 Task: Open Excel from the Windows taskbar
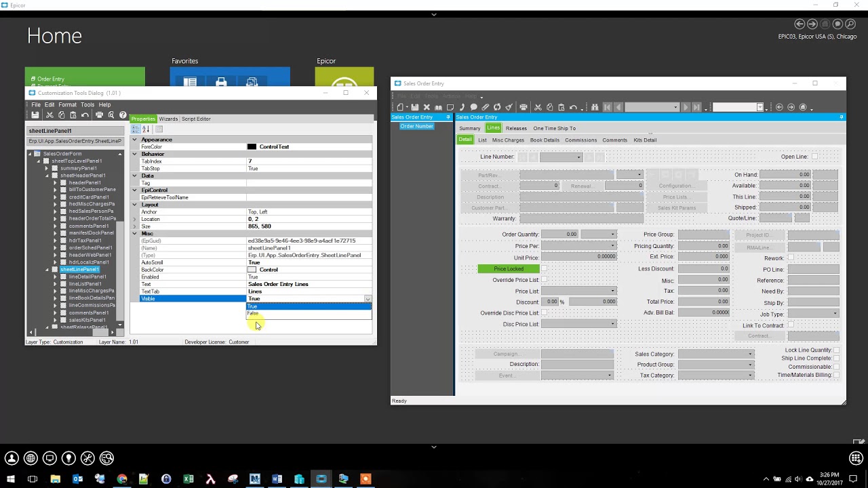click(188, 479)
